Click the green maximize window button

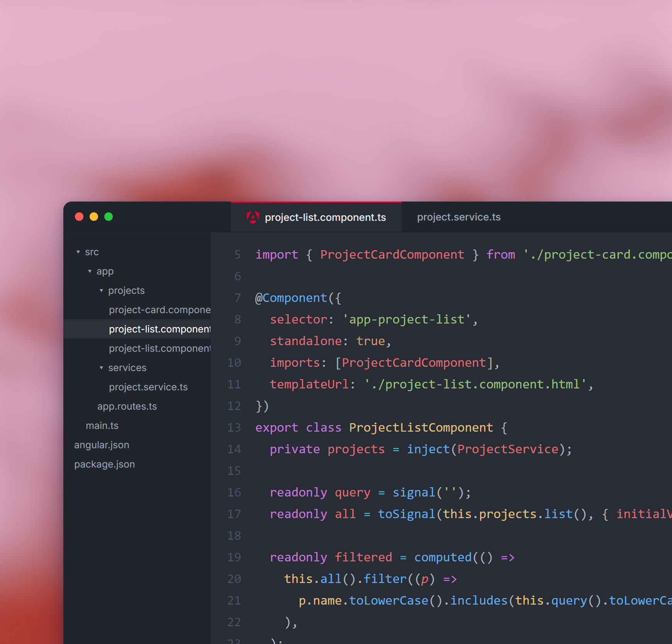[109, 217]
